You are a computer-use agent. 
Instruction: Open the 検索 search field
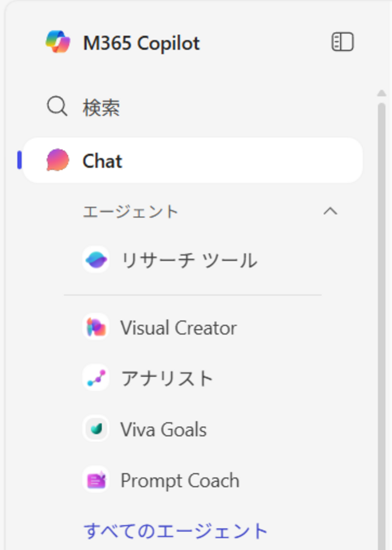click(102, 108)
